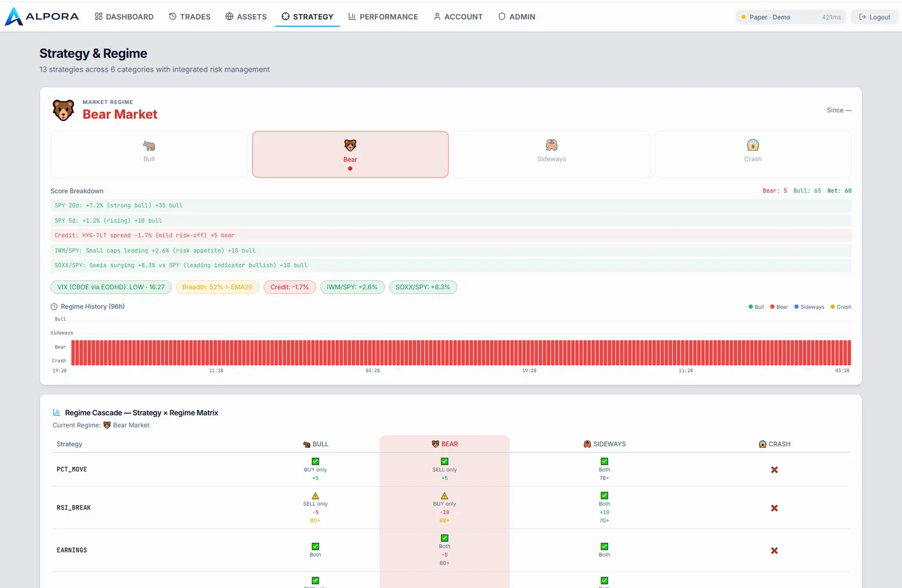Click the Trades history clock icon
The width and height of the screenshot is (902, 588).
(x=173, y=16)
